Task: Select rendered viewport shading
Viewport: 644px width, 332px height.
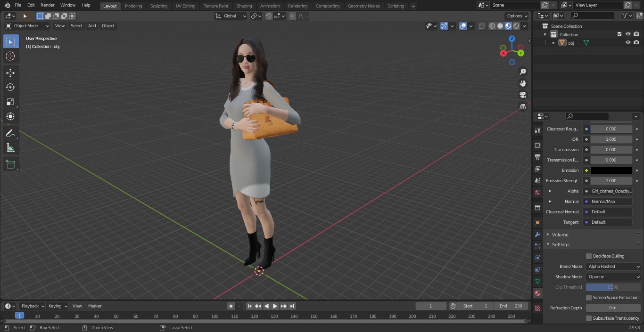Action: tap(516, 26)
